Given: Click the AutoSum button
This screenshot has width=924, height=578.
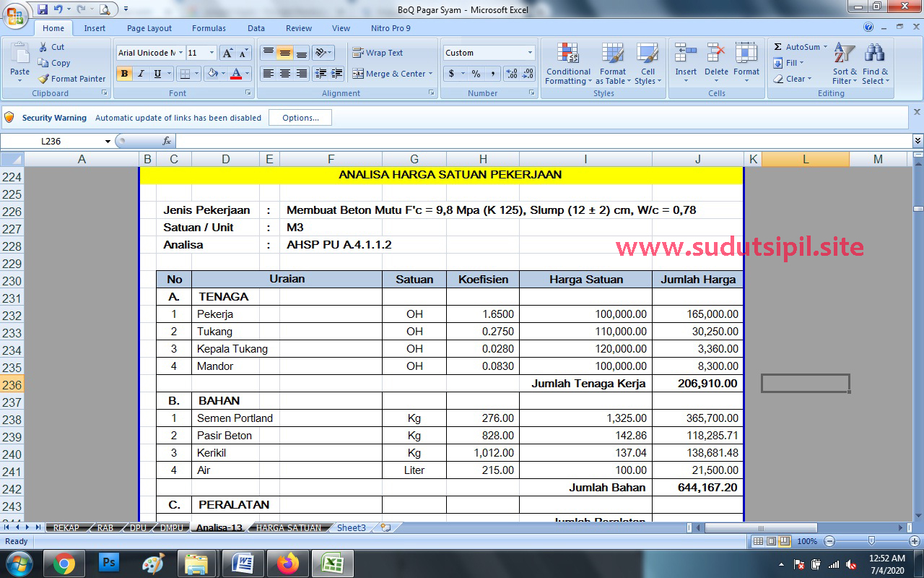Looking at the screenshot, I should [x=801, y=47].
